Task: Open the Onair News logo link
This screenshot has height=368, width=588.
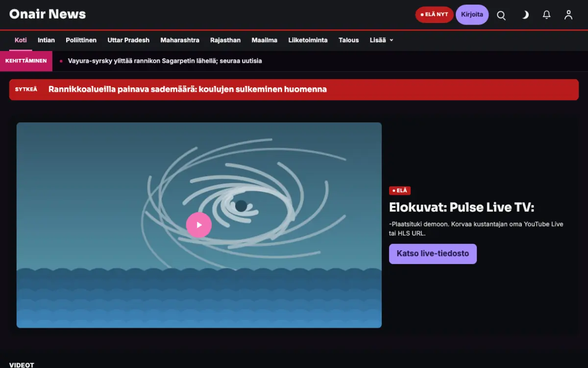Action: (x=48, y=14)
